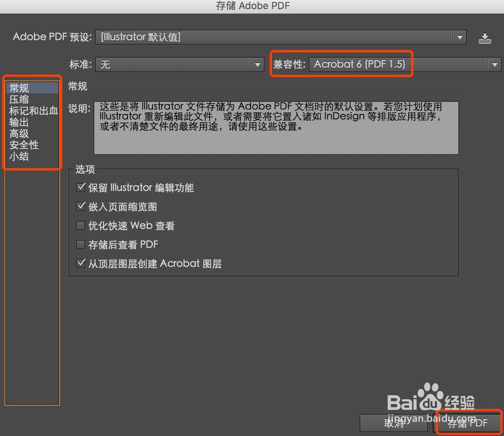Uncheck 保留 Illustrator 编辑功能

tap(81, 187)
